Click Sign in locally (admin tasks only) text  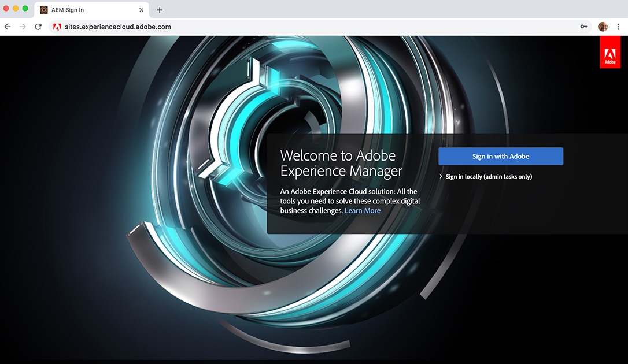pyautogui.click(x=489, y=177)
